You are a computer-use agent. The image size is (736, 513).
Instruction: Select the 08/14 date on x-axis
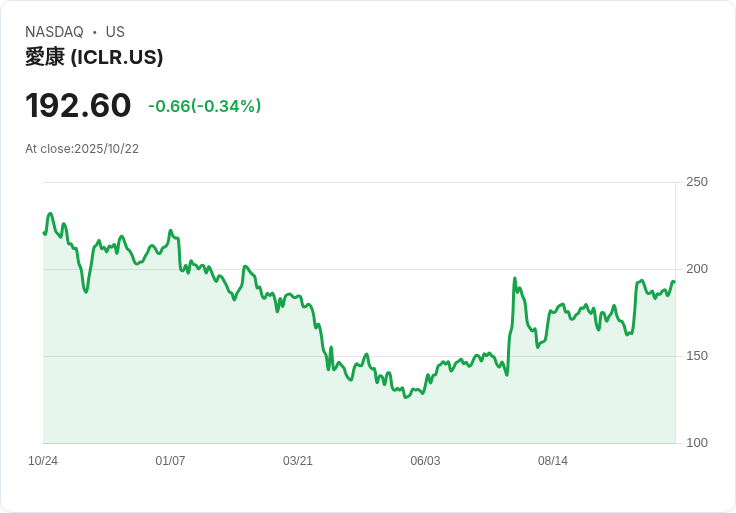point(553,461)
